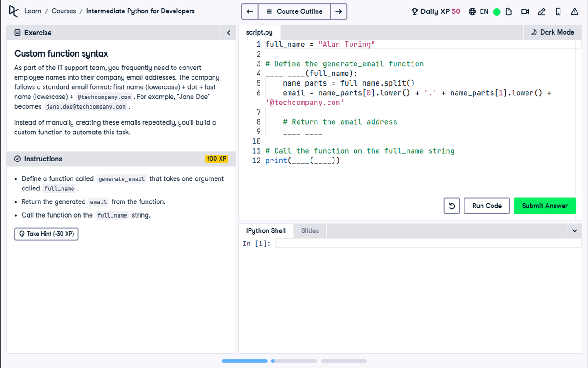Open the warning report issue icon
The image size is (588, 368).
point(575,11)
